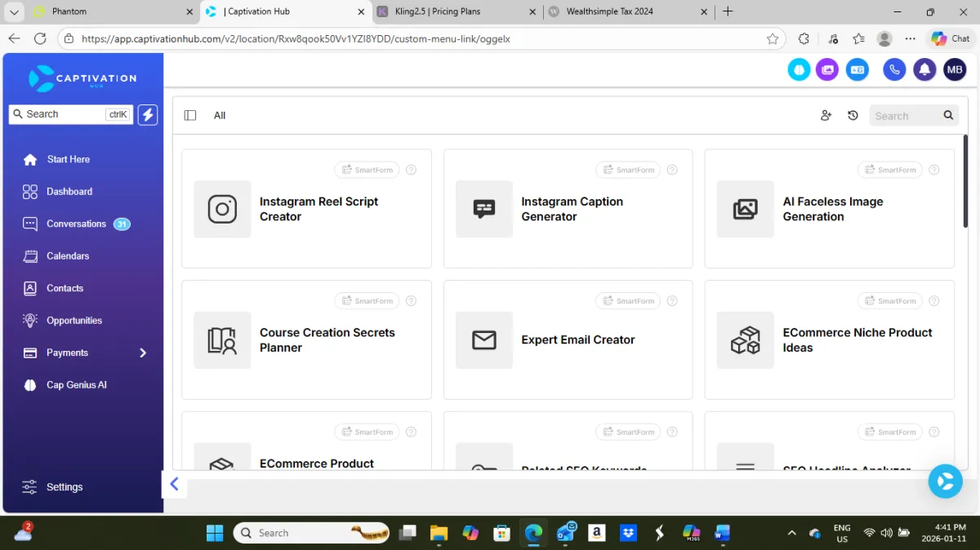This screenshot has width=980, height=550.
Task: Collapse the sidebar with the left chevron
Action: (x=174, y=485)
